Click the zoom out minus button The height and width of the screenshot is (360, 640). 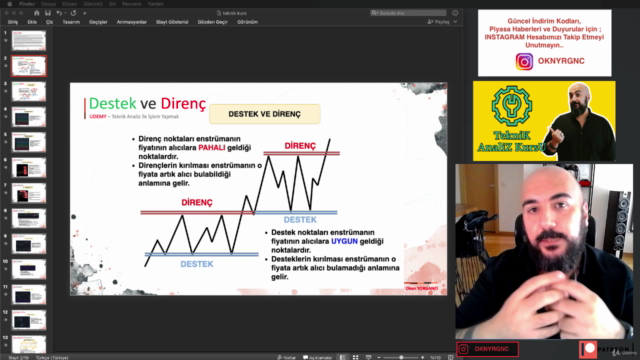(379, 358)
